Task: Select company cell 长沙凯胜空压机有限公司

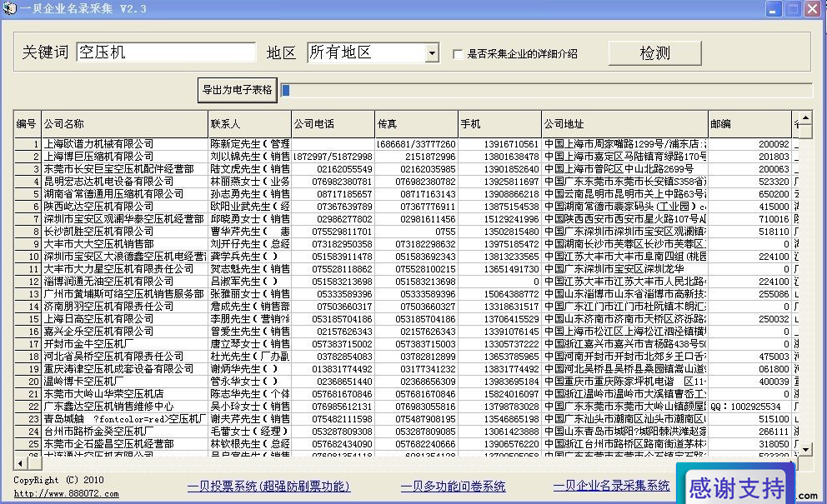Action: [124, 232]
